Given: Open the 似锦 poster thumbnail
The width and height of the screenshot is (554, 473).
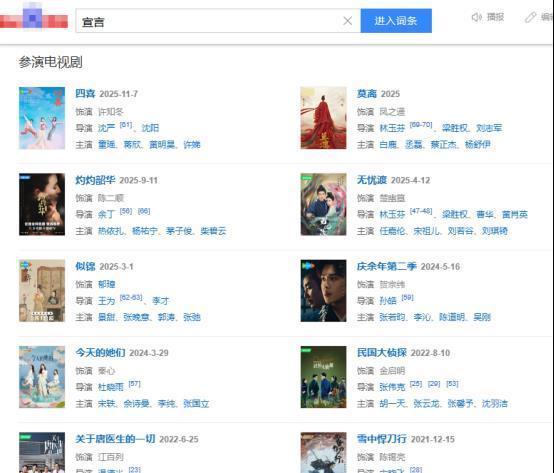Looking at the screenshot, I should 42,291.
